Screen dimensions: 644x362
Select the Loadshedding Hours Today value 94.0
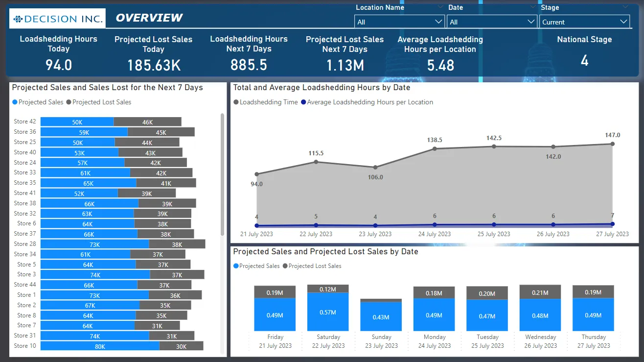(x=59, y=65)
